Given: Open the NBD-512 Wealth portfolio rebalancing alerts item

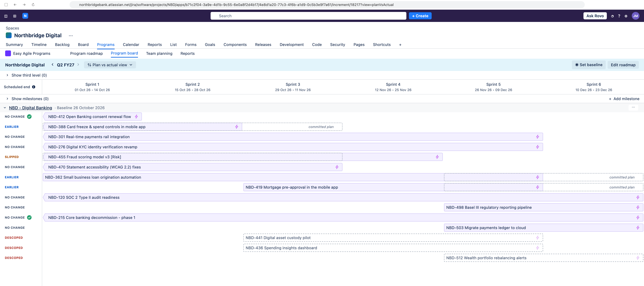Looking at the screenshot, I should click(x=544, y=258).
